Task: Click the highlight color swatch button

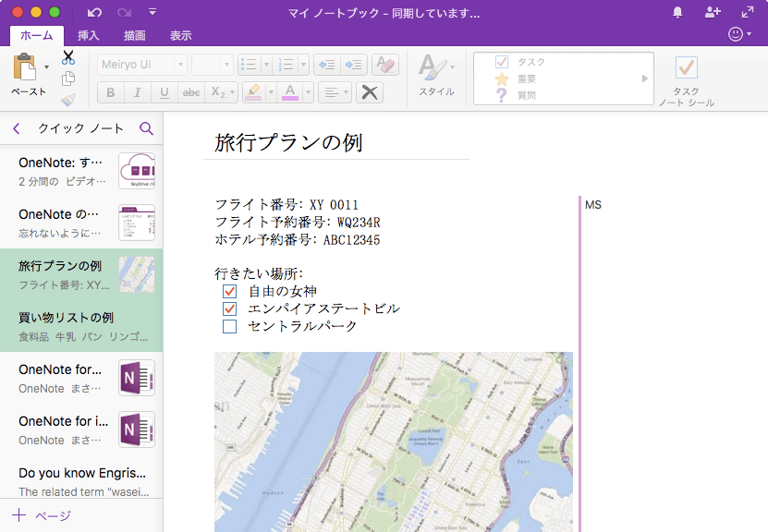Action: (x=251, y=92)
